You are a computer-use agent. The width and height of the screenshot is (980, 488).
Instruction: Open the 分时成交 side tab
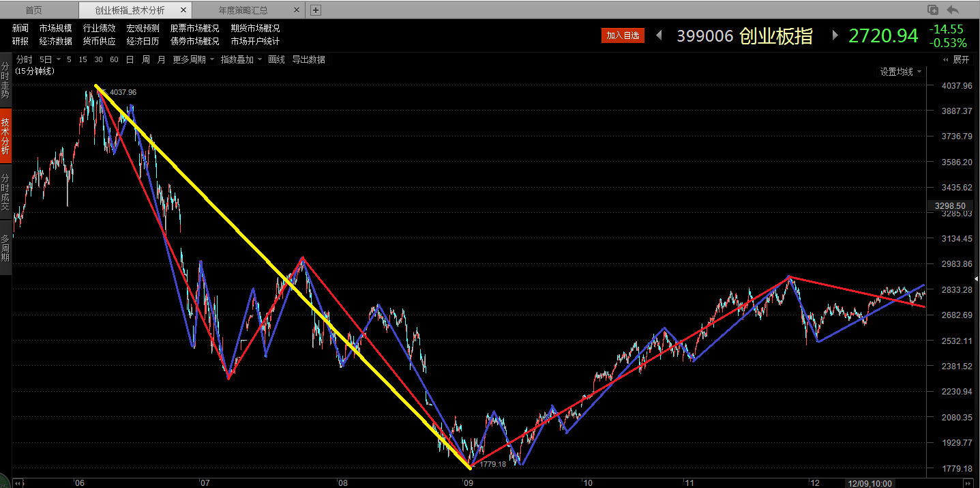tap(5, 191)
